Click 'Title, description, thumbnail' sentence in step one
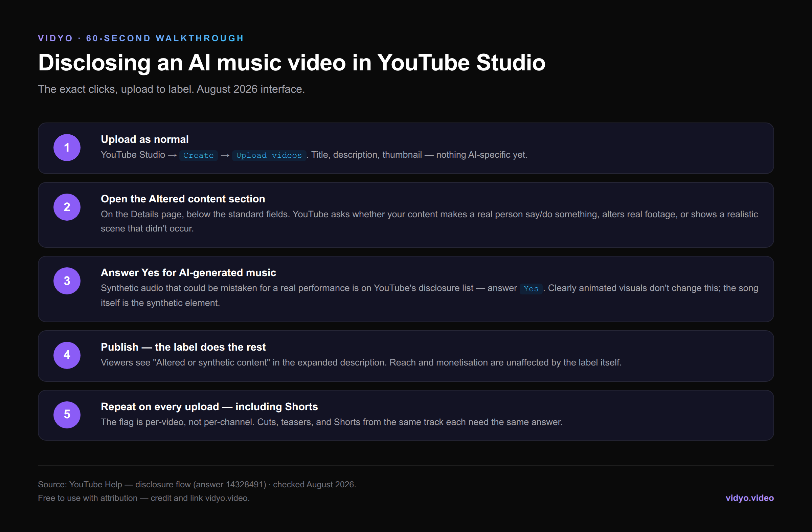 click(419, 155)
